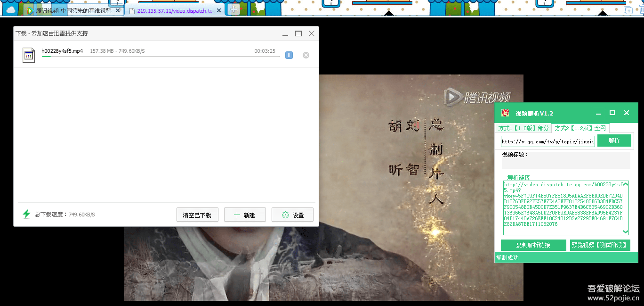Image resolution: width=644 pixels, height=306 pixels.
Task: Click the add-window icon at top right
Action: coord(628,10)
